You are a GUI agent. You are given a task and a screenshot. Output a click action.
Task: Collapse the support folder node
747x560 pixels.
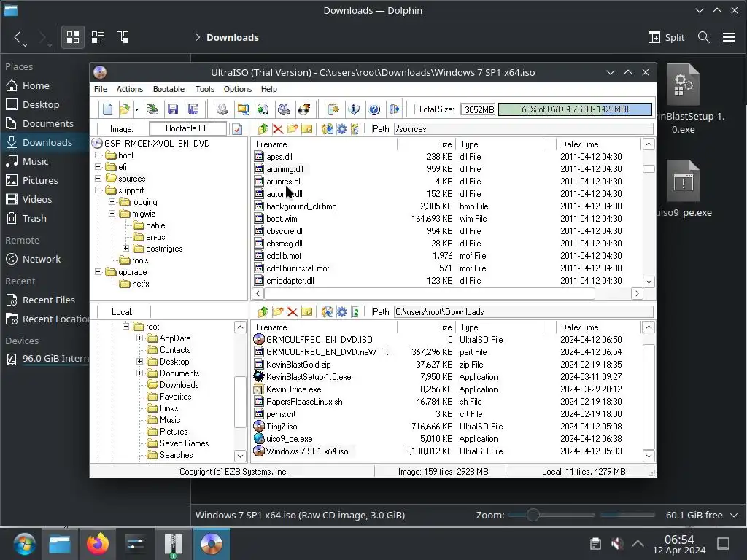pyautogui.click(x=98, y=190)
